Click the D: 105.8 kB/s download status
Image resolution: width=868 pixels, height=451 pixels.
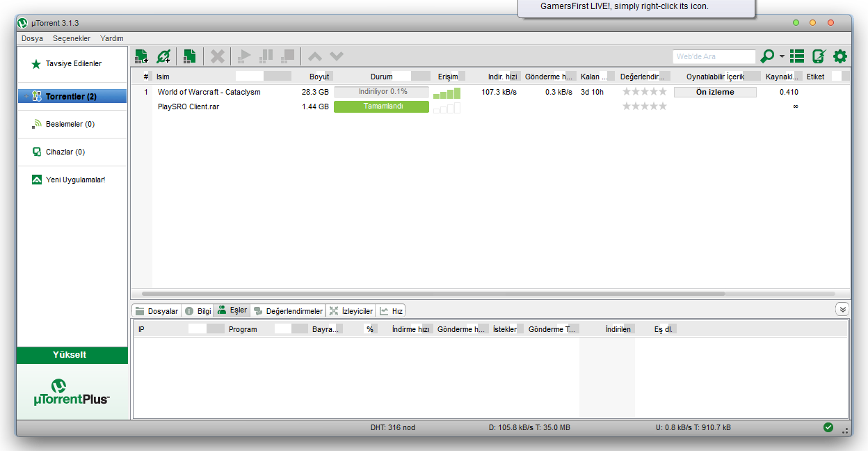click(x=529, y=427)
